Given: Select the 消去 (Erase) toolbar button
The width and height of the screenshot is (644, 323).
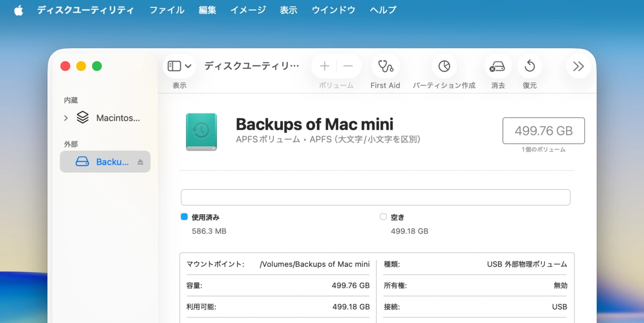Looking at the screenshot, I should pos(498,66).
